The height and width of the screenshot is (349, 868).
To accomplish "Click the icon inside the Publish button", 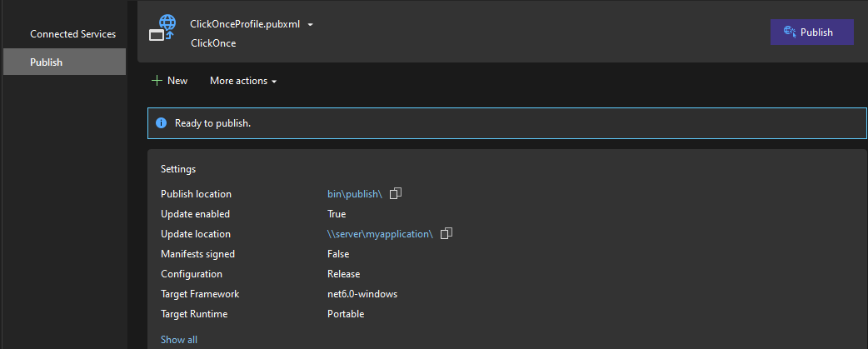I will pyautogui.click(x=790, y=32).
